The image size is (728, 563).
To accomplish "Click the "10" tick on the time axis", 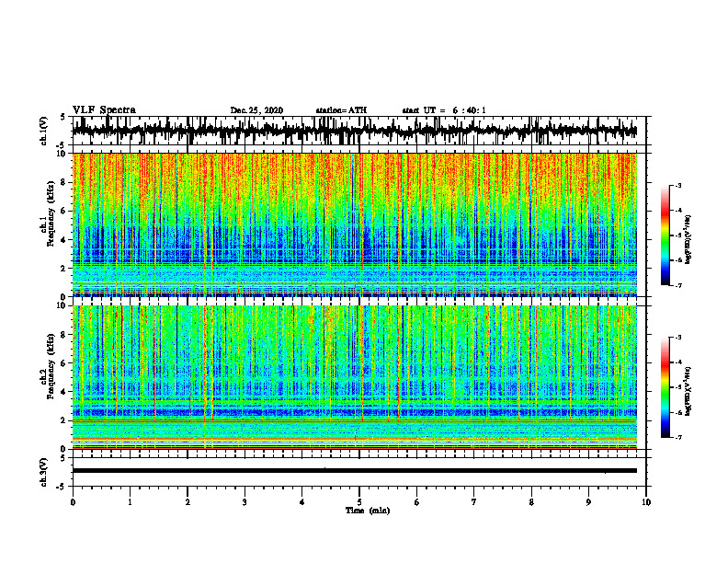I will coord(646,502).
